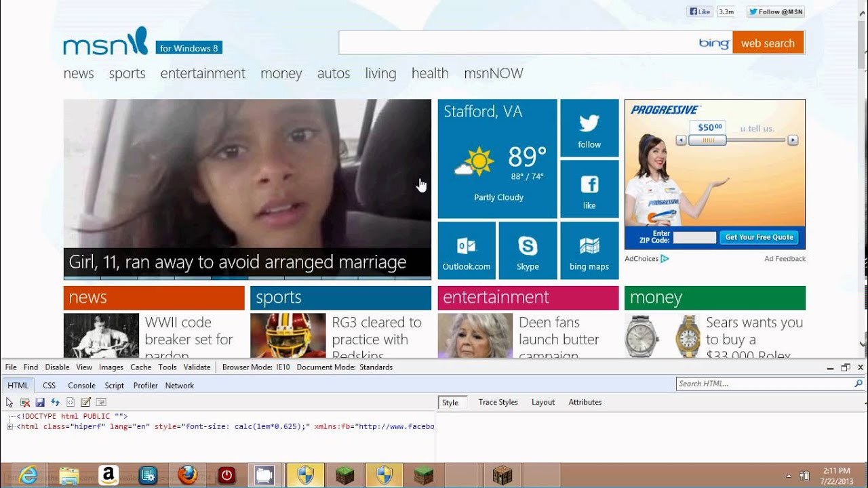Switch to the Network tab
This screenshot has width=868, height=488.
(x=180, y=385)
